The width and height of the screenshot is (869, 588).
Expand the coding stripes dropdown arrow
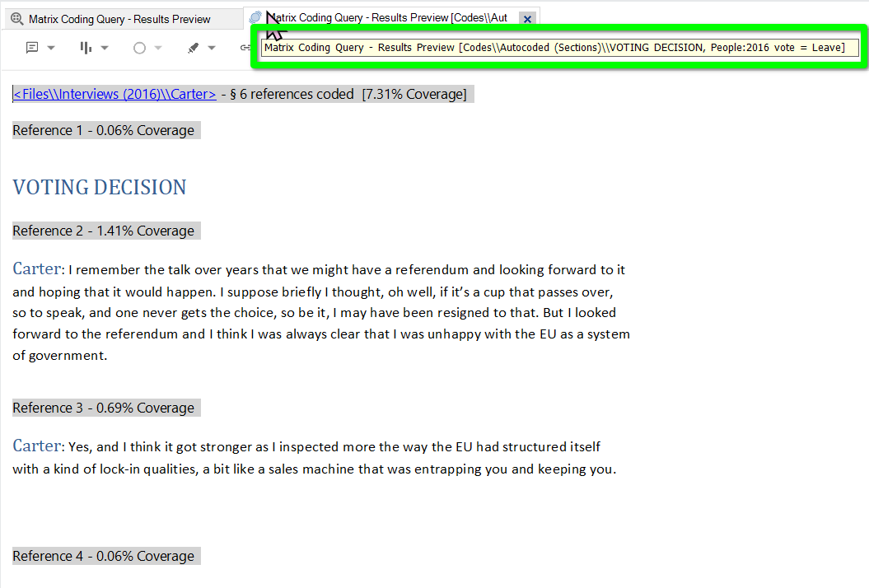click(105, 48)
